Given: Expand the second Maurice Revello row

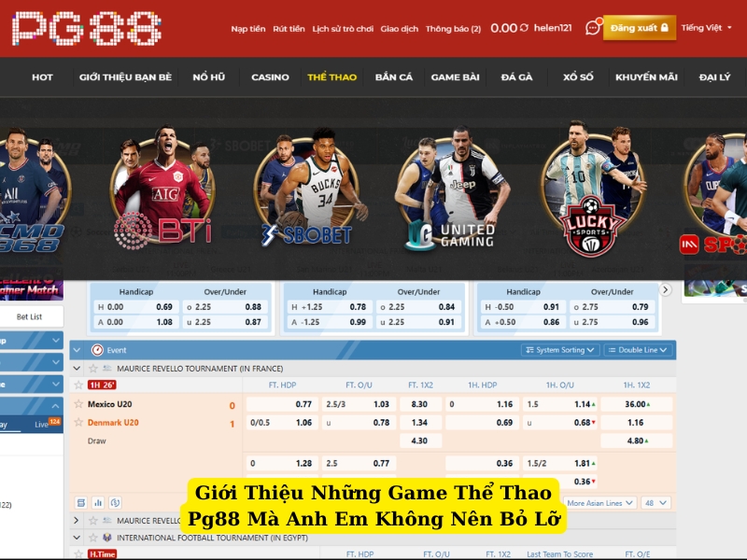Looking at the screenshot, I should click(x=77, y=521).
